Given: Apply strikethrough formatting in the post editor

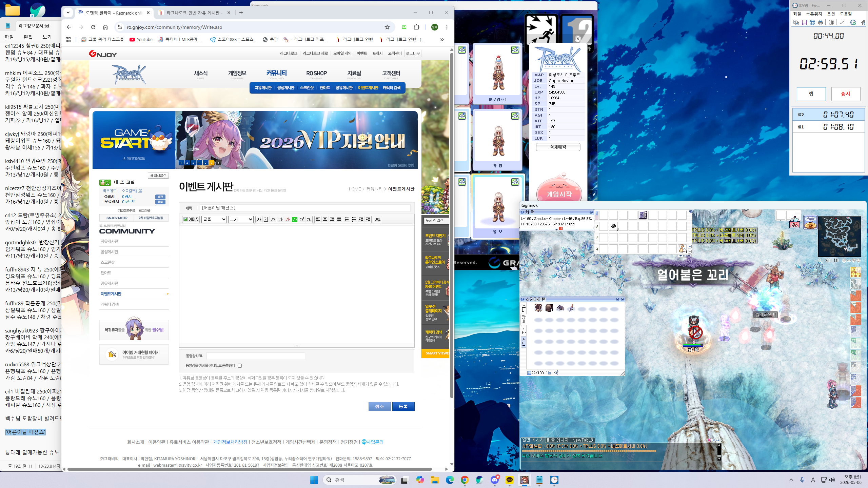Looking at the screenshot, I should [280, 219].
